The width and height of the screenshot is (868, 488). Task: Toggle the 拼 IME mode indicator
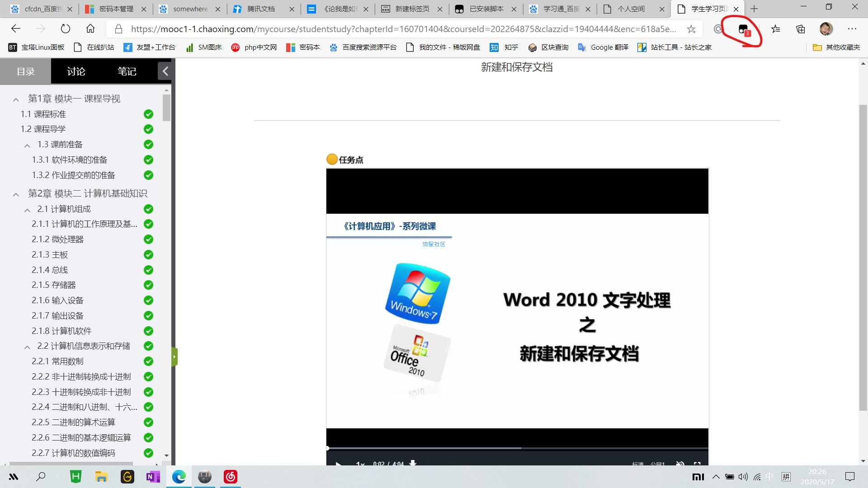click(x=786, y=477)
